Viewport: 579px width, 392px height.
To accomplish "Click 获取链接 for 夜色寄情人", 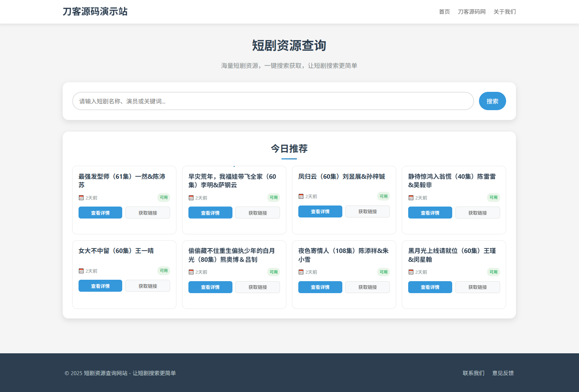I will tap(367, 287).
